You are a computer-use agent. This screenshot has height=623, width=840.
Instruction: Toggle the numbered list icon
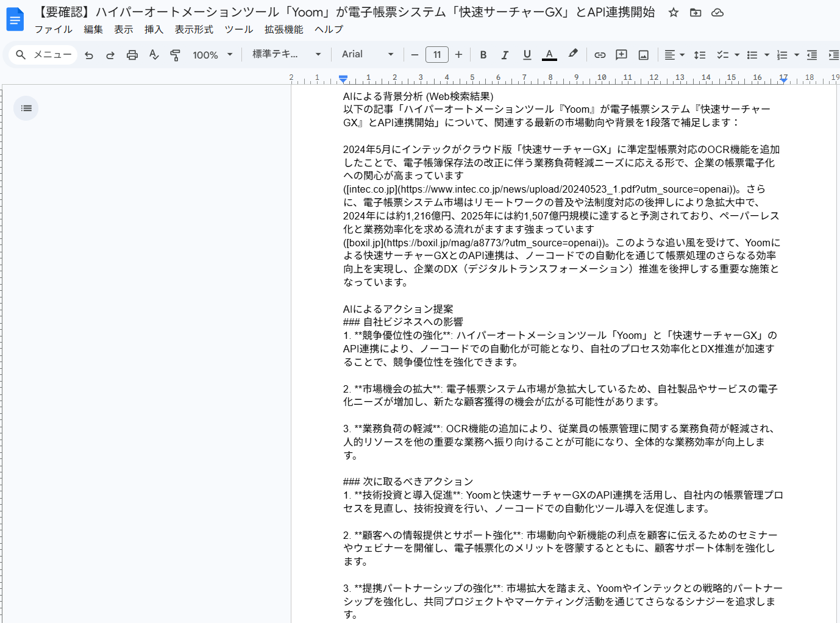[783, 55]
